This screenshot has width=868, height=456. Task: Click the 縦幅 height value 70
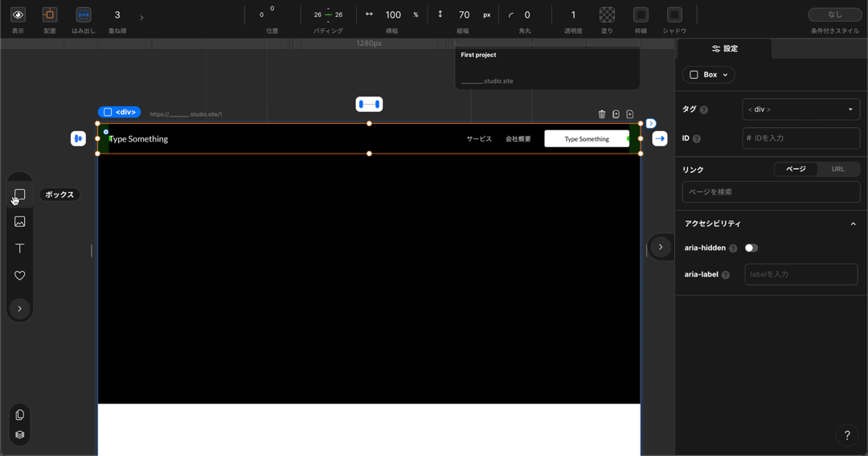464,15
